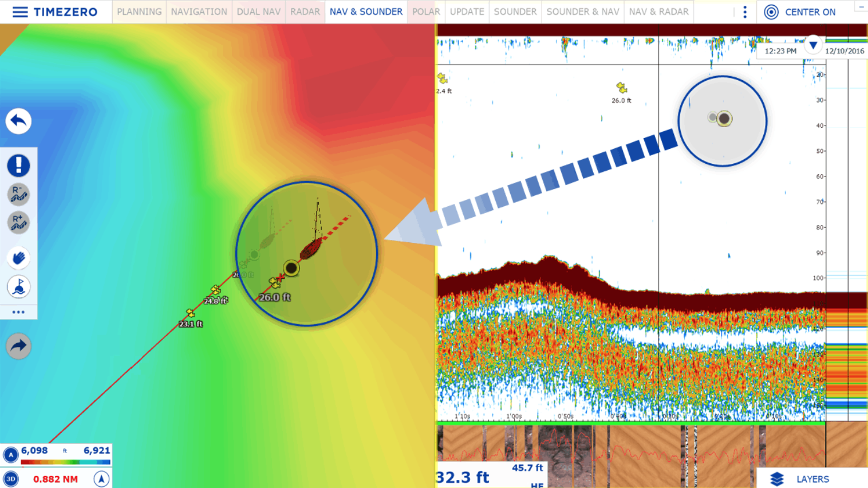Open the vertical three-dot options menu
Viewport: 868px width, 488px height.
745,12
